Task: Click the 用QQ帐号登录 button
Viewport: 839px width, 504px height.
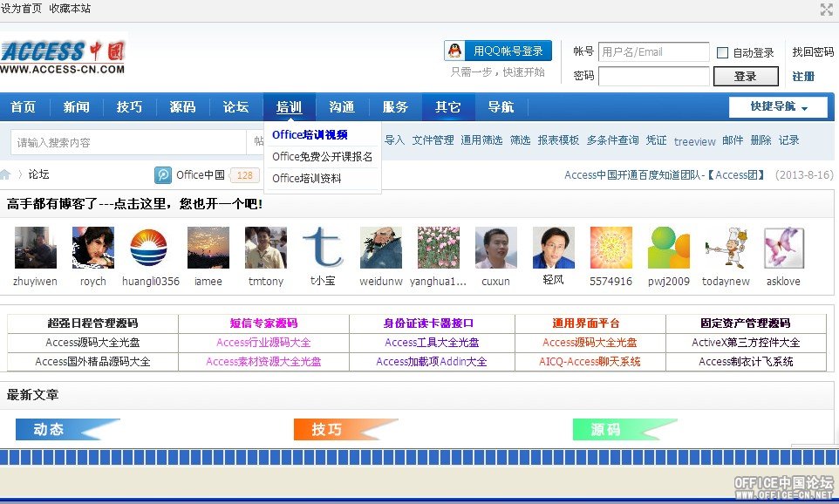Action: coord(498,51)
